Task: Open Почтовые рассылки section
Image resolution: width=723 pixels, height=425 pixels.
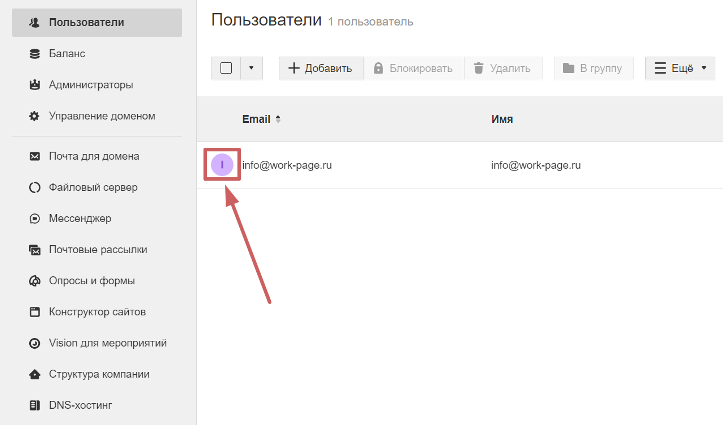Action: coord(97,250)
